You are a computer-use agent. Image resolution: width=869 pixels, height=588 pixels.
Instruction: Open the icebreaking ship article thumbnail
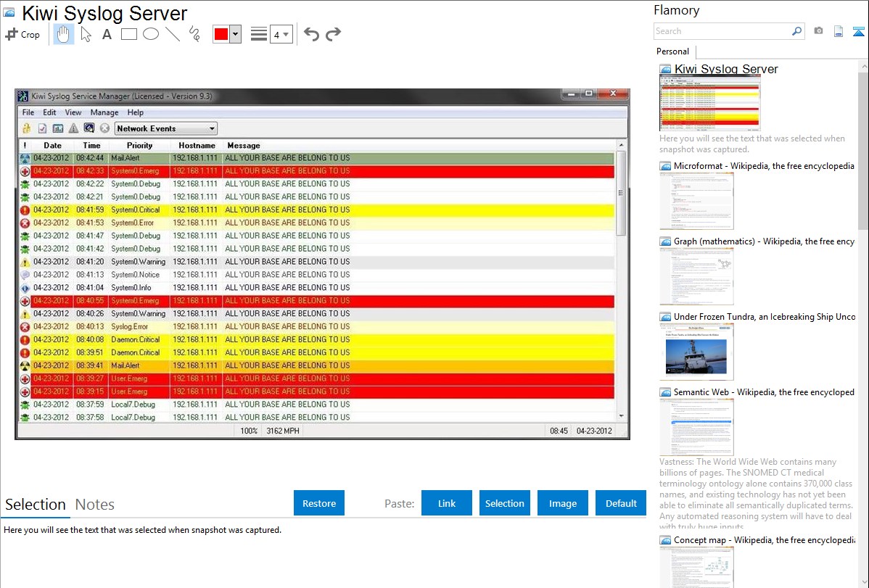(x=696, y=352)
